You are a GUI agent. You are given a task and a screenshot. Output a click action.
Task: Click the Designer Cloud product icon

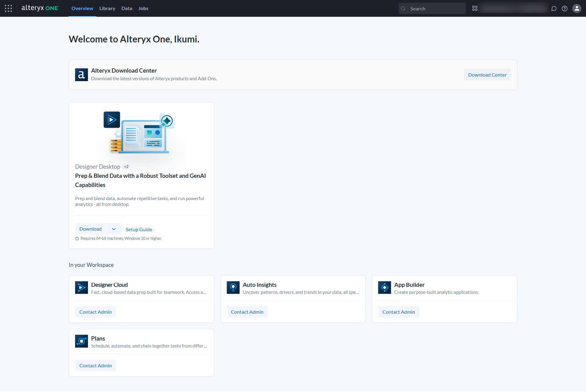(81, 288)
